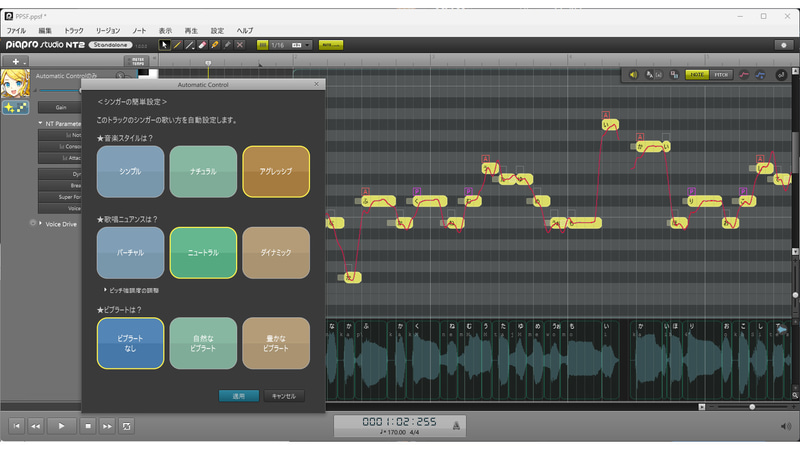Open the ヘルプ menu

pyautogui.click(x=245, y=31)
